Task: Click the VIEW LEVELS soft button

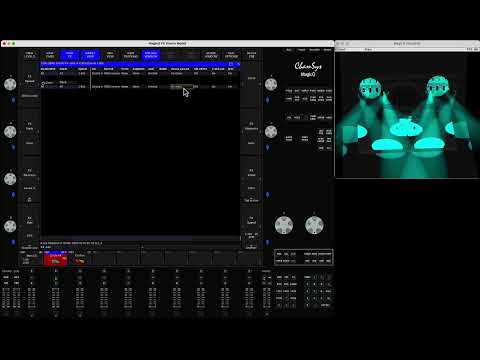Action: pos(29,55)
